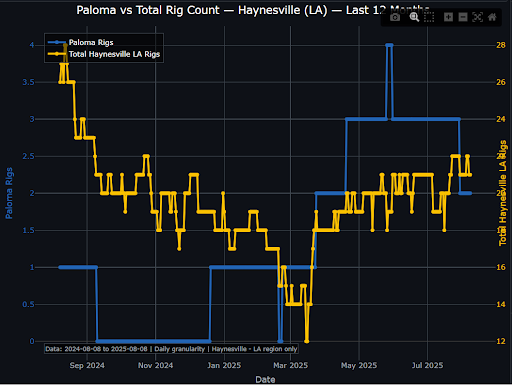This screenshot has width=512, height=385.
Task: Click the 16 tick on the right axis
Action: click(501, 267)
